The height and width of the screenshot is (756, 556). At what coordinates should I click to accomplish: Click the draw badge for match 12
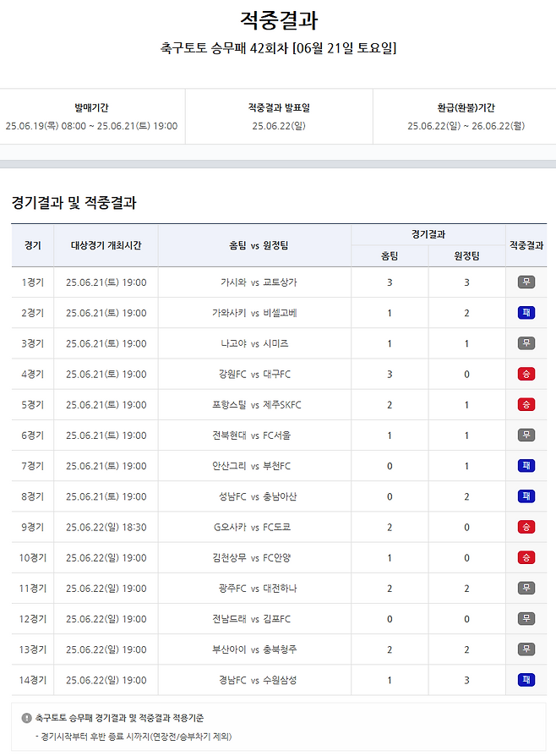[x=526, y=618]
